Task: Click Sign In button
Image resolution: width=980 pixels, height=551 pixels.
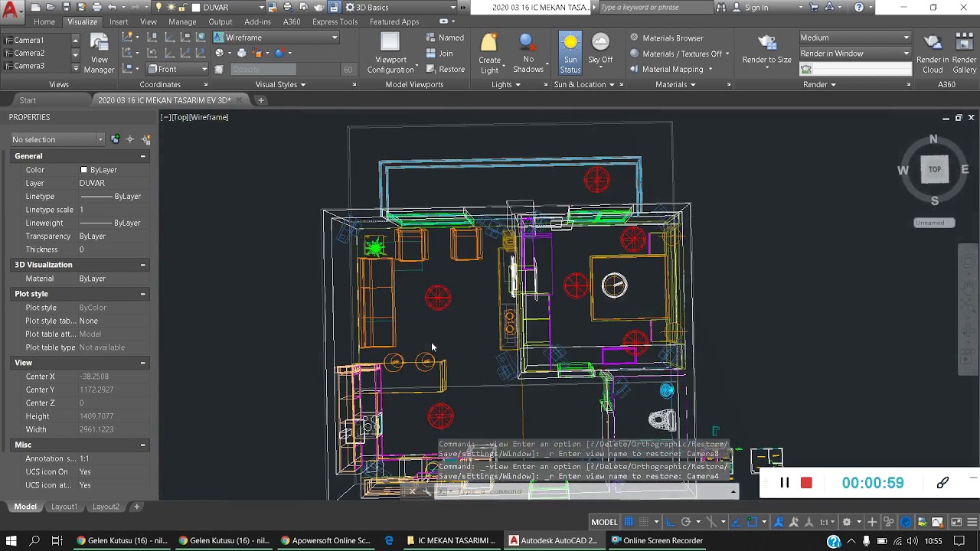Action: [x=750, y=8]
